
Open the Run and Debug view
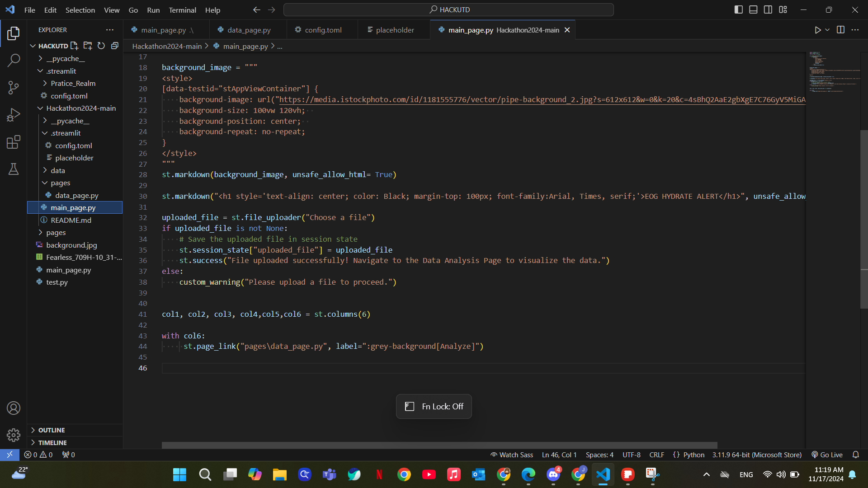(x=14, y=115)
